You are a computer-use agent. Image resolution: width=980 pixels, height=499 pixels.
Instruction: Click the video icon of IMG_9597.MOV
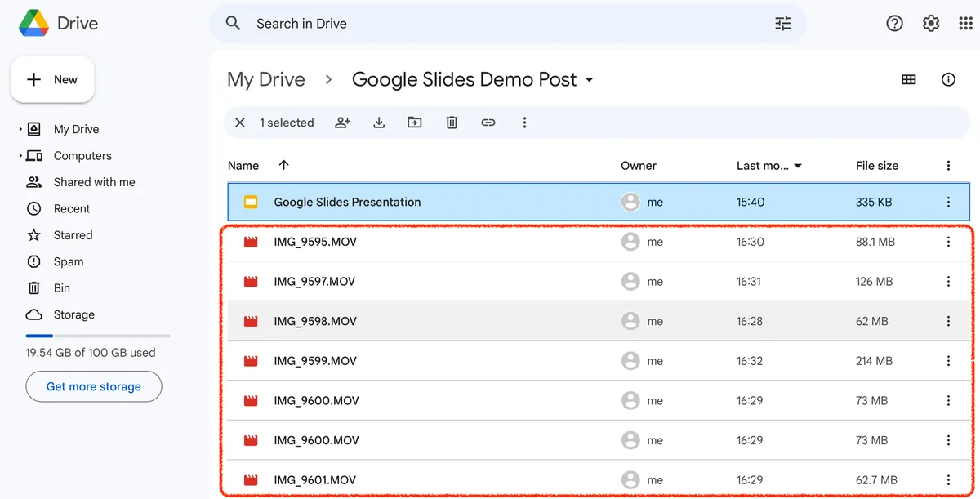pos(251,282)
